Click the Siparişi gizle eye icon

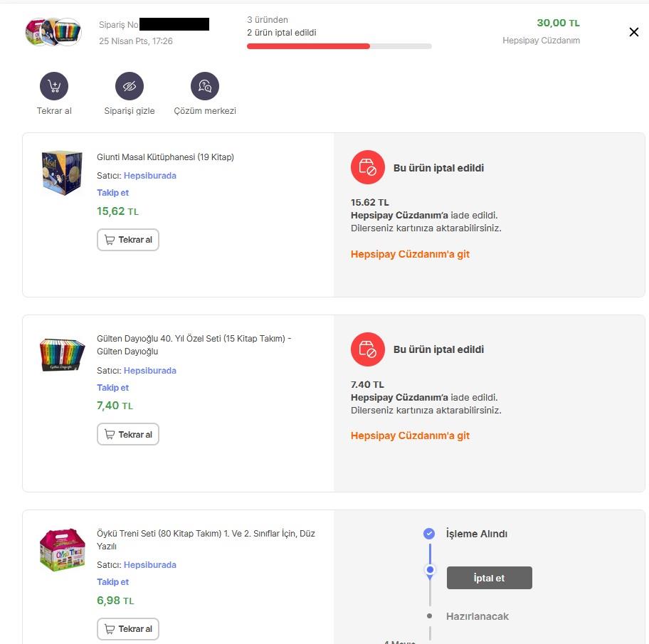pos(130,87)
